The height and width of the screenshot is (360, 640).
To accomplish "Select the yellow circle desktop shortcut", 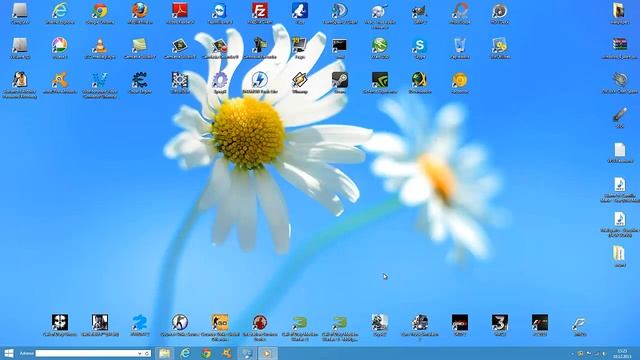I will tap(459, 80).
